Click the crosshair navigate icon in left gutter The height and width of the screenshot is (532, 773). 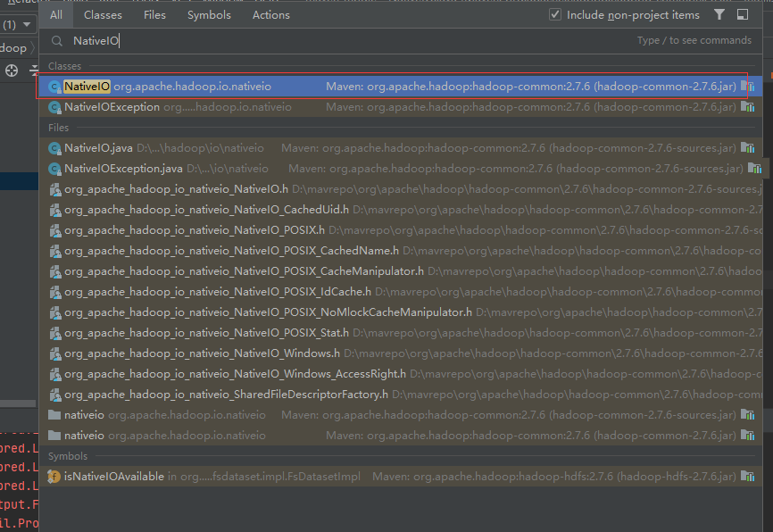pos(10,71)
